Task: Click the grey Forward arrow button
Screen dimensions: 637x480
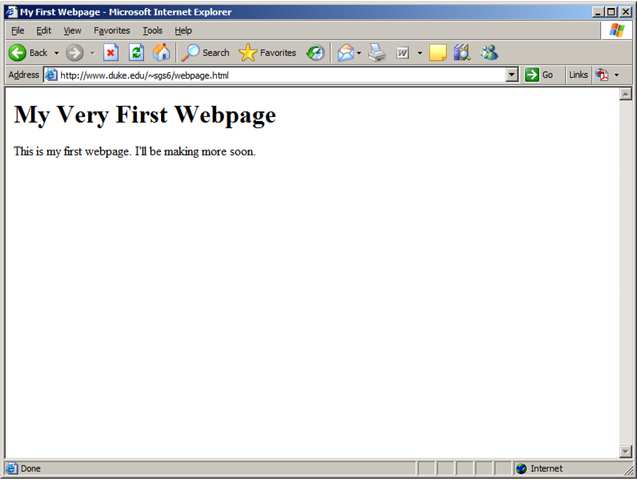Action: (x=75, y=53)
